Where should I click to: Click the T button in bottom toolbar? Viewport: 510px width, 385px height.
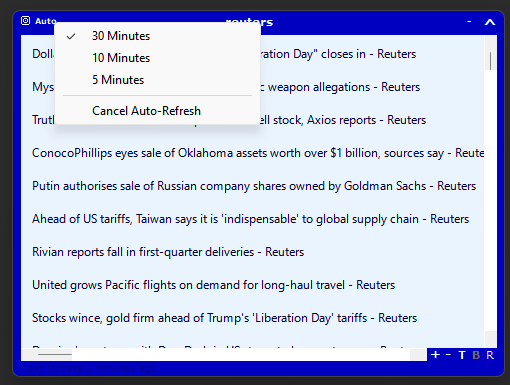pos(462,355)
